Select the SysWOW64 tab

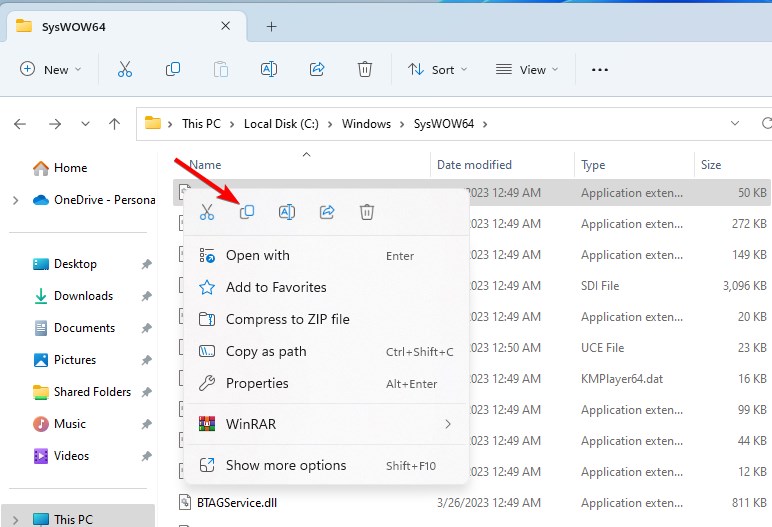(x=126, y=27)
